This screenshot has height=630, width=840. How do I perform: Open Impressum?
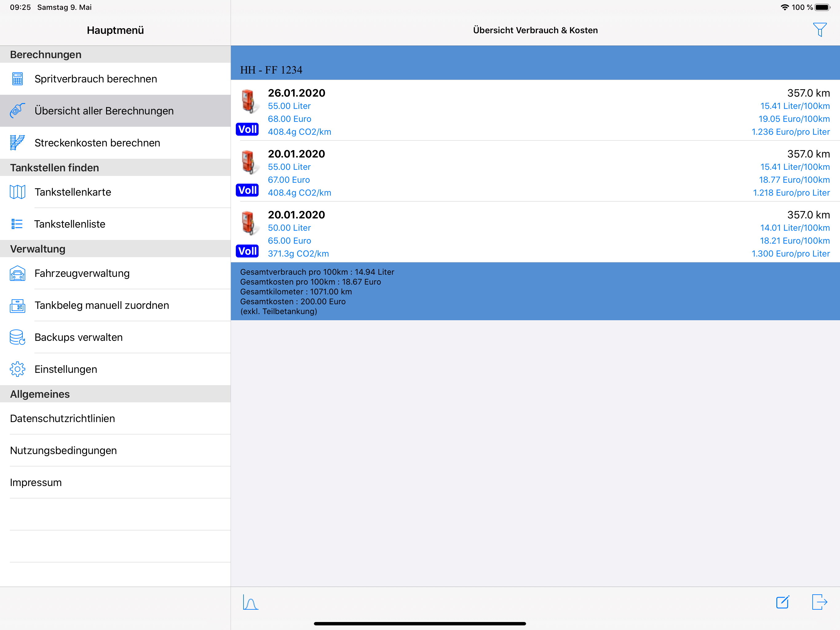(x=115, y=482)
